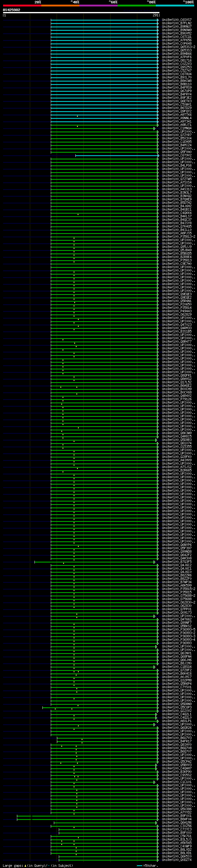
Task: Click UniRef100_O75688 label
Action: [x=177, y=599]
